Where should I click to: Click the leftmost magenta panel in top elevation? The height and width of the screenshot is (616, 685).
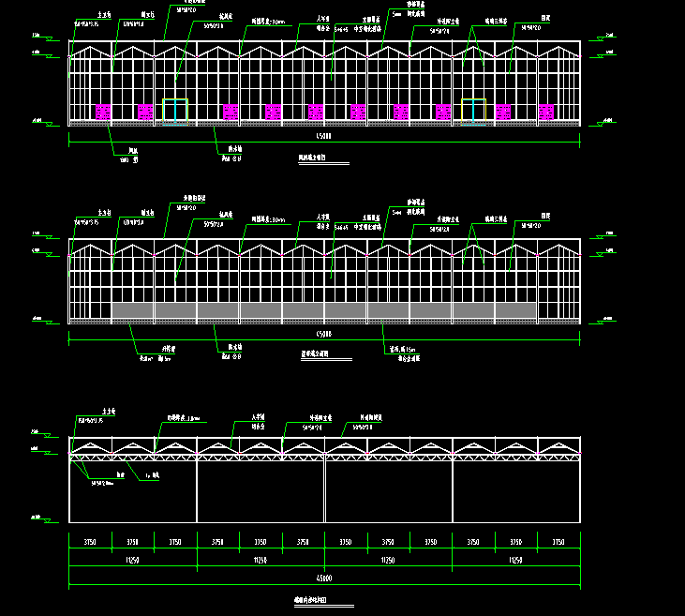tap(103, 113)
